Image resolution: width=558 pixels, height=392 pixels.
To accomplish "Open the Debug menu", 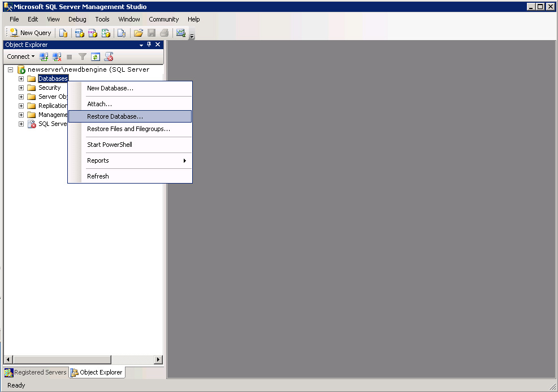I will 77,19.
